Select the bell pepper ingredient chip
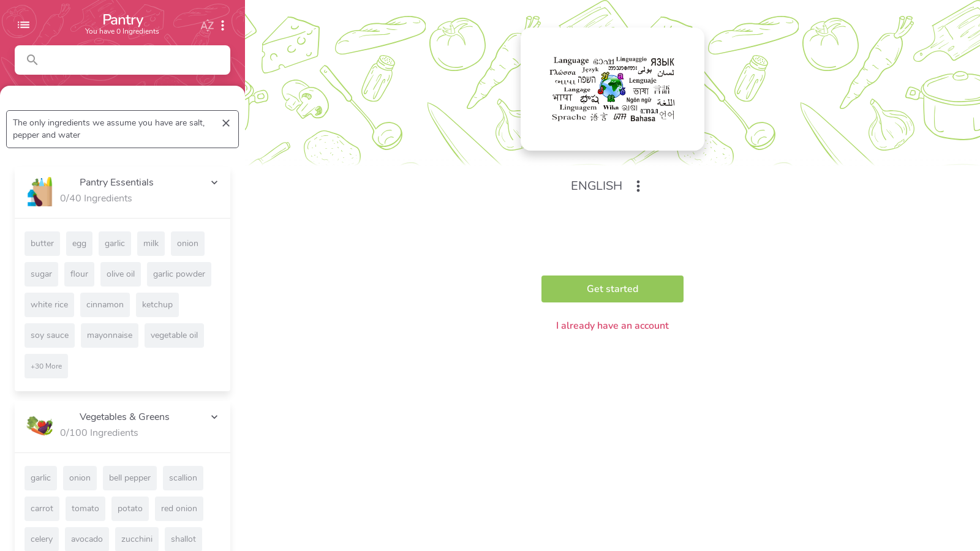 click(x=130, y=478)
